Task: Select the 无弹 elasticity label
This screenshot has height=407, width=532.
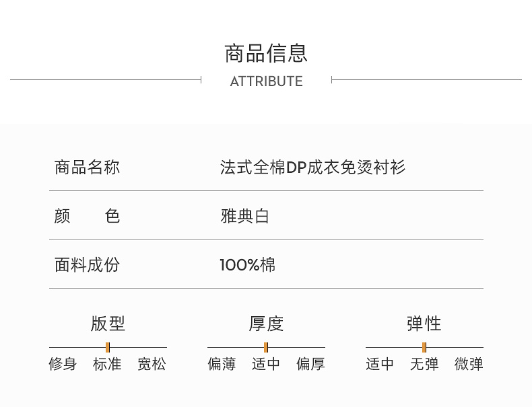Action: point(424,365)
